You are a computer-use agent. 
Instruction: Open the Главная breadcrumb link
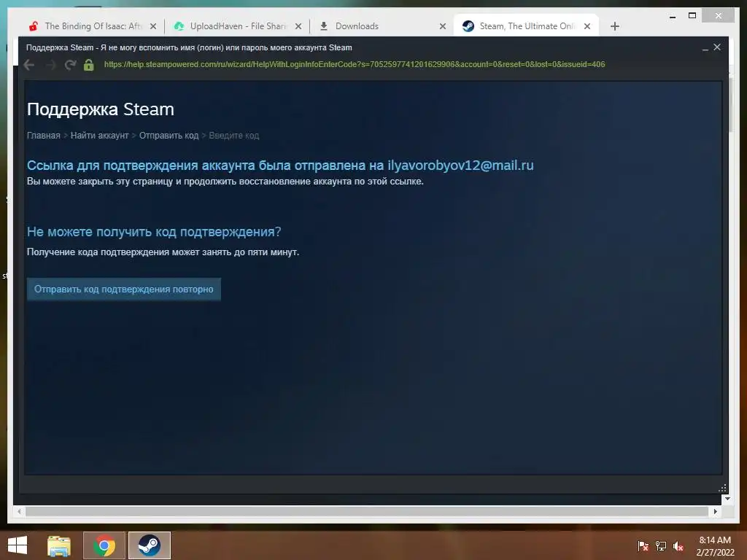(43, 135)
